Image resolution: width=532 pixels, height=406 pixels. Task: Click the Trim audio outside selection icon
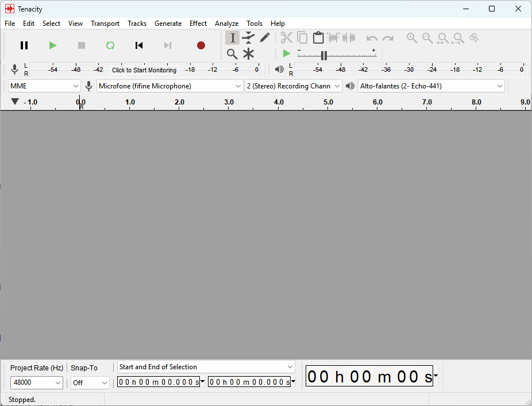(x=334, y=38)
